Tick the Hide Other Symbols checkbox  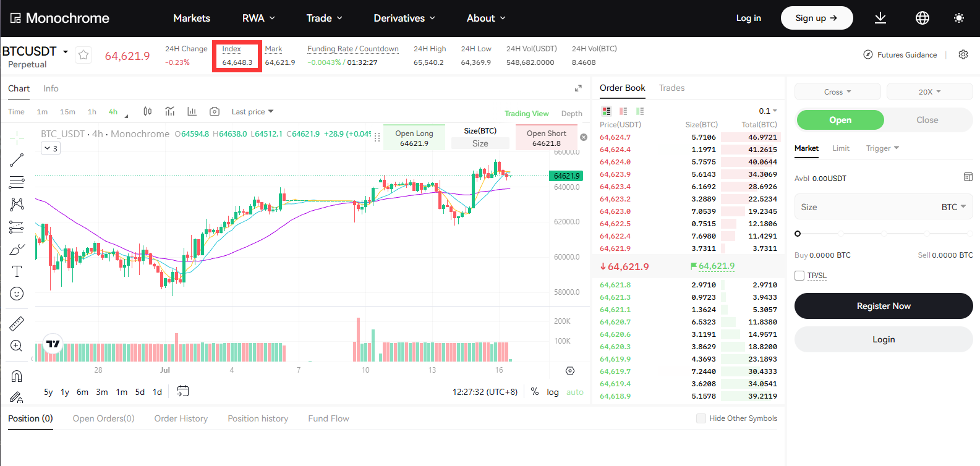(701, 418)
